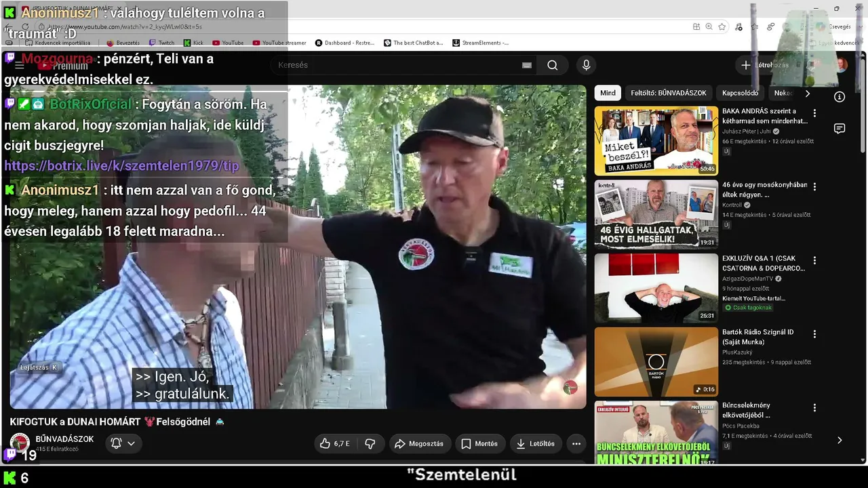The image size is (868, 488).
Task: Open the YouTube streamer bookmark
Action: click(279, 43)
